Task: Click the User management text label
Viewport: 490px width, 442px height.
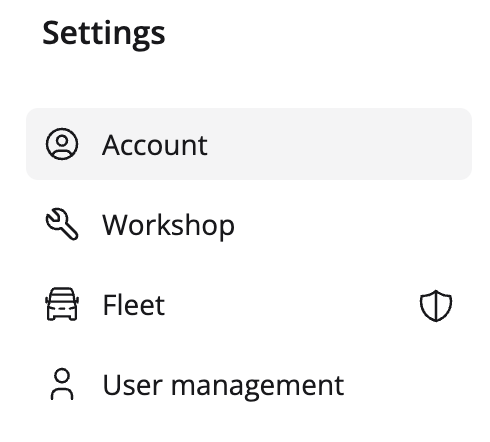Action: (223, 386)
